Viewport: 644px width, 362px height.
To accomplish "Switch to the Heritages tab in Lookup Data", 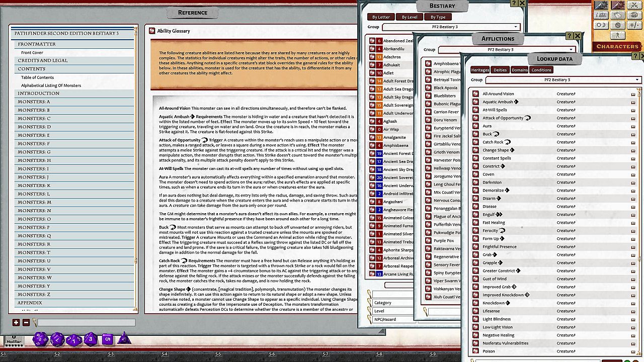I will 480,70.
